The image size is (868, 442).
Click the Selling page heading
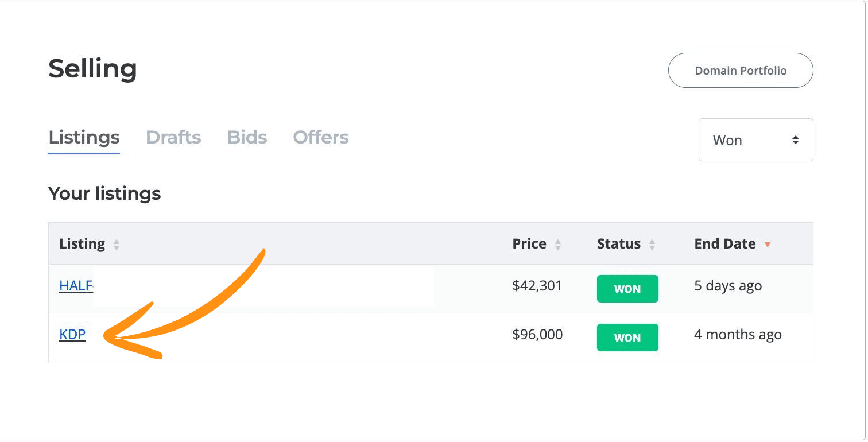point(92,69)
